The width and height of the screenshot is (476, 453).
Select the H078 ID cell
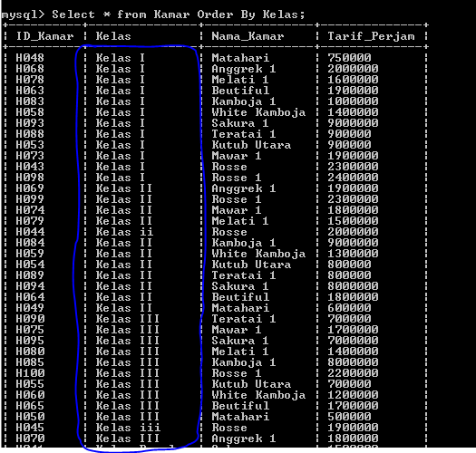coord(30,80)
